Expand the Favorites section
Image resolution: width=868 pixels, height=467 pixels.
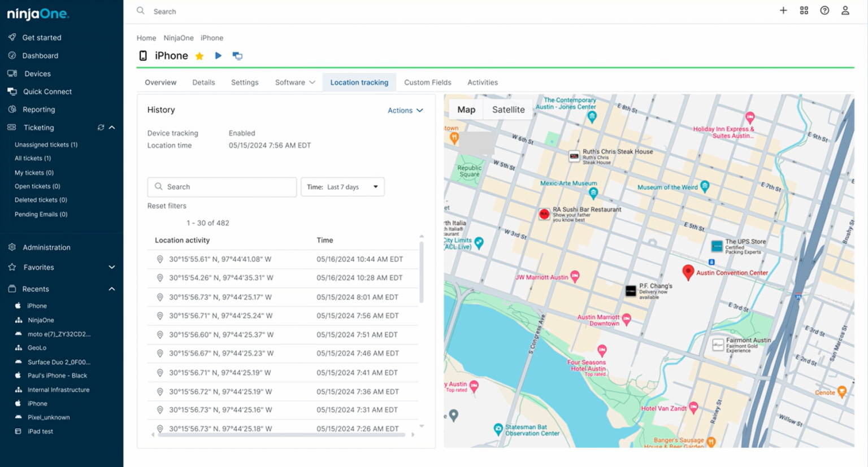[x=111, y=267]
